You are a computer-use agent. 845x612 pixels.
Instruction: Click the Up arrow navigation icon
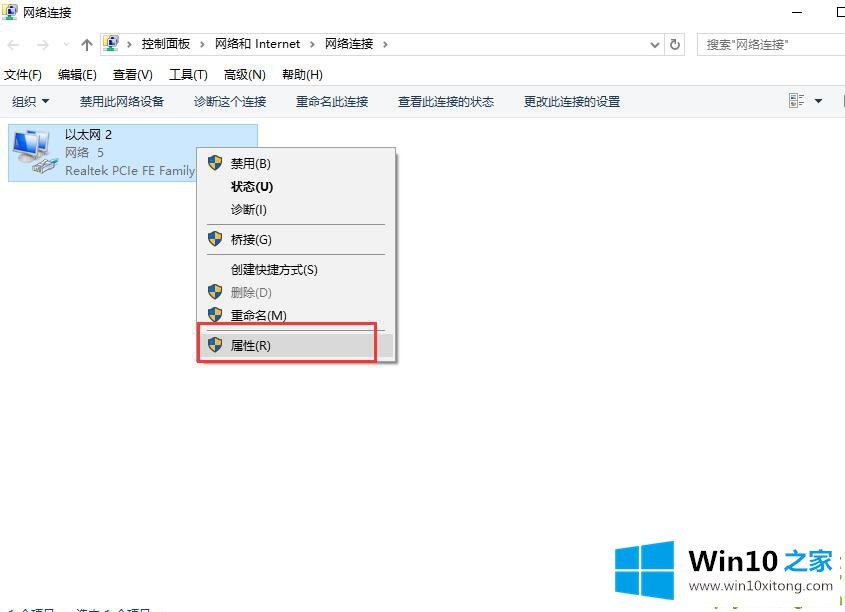[87, 45]
